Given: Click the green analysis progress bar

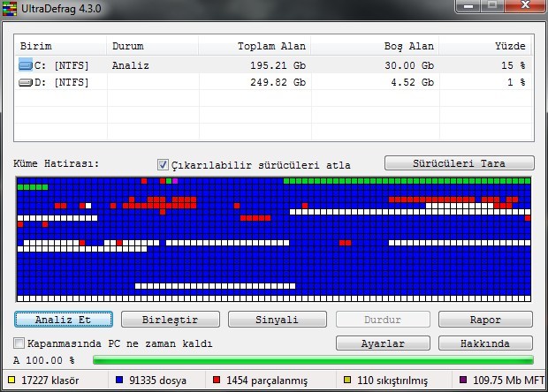Looking at the screenshot, I should point(313,360).
